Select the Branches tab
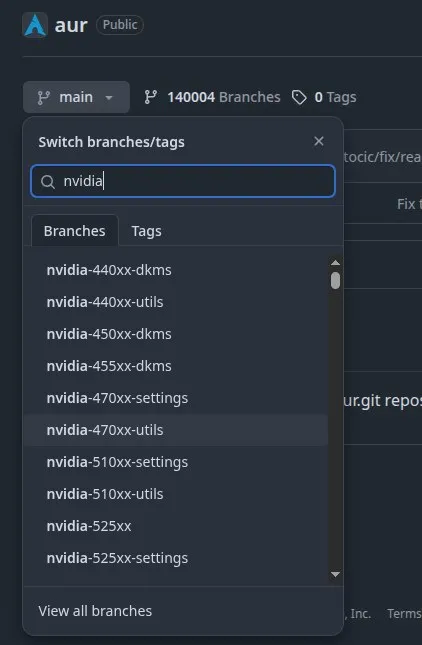 [74, 231]
